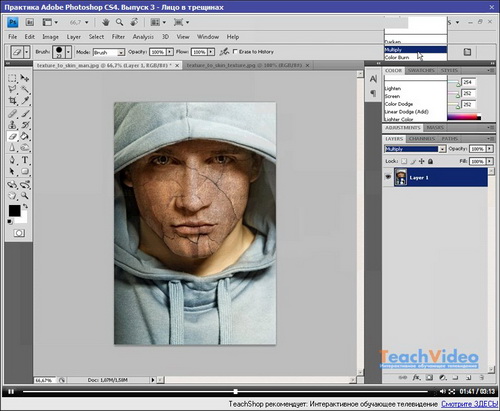The image size is (500, 411).
Task: Select the Eraser tool in toolbox
Action: (x=12, y=136)
